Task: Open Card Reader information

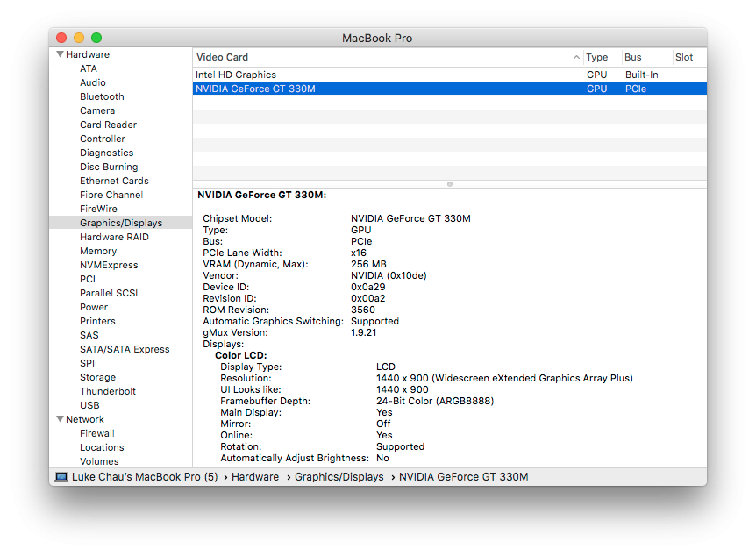Action: pyautogui.click(x=108, y=125)
